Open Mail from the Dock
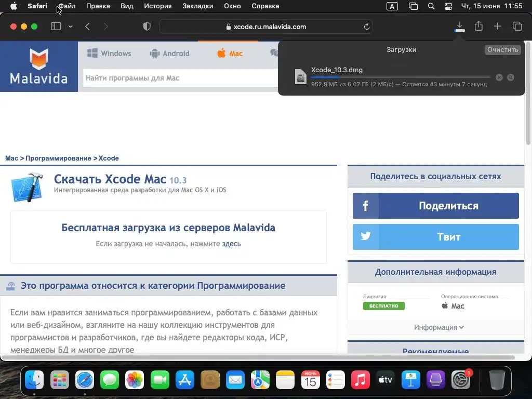 (x=235, y=380)
